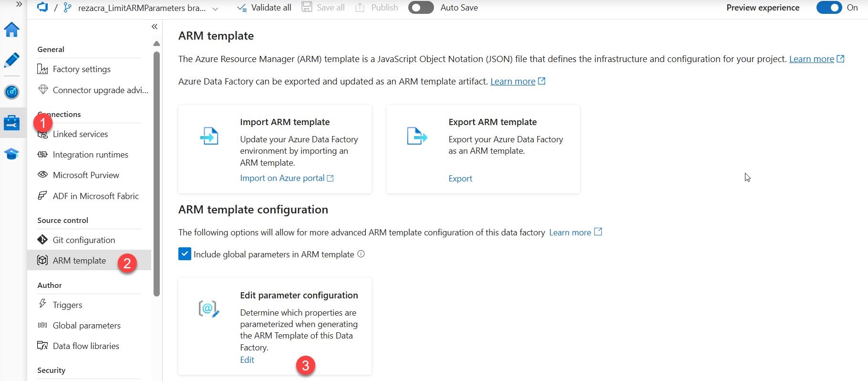The image size is (868, 381).
Task: Collapse the Manage side panel
Action: pyautogui.click(x=155, y=27)
